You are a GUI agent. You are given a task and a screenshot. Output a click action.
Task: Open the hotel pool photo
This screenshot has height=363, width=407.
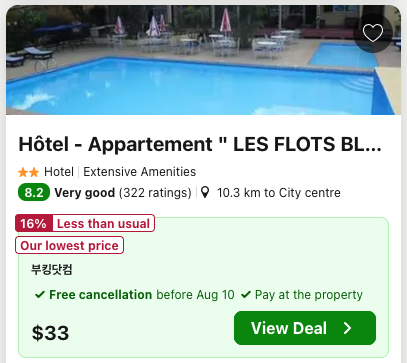[203, 60]
